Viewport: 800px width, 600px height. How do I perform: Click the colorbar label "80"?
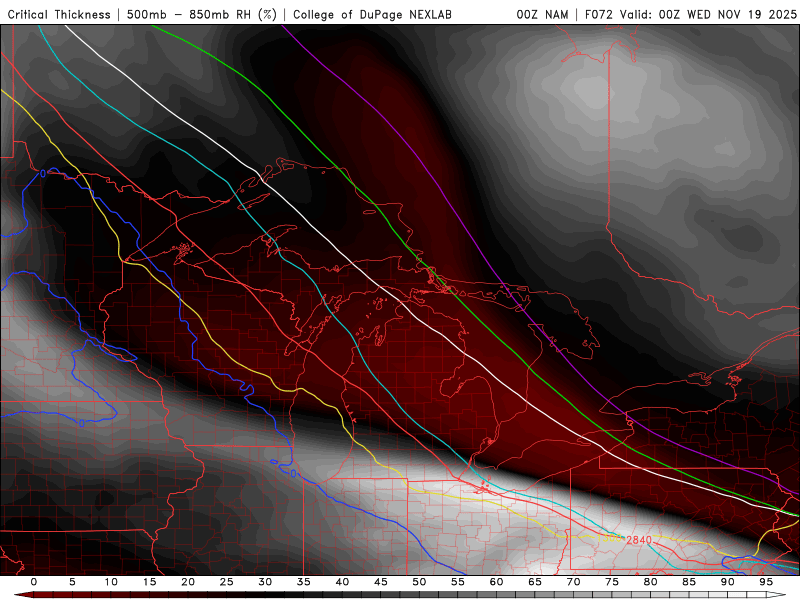[650, 582]
